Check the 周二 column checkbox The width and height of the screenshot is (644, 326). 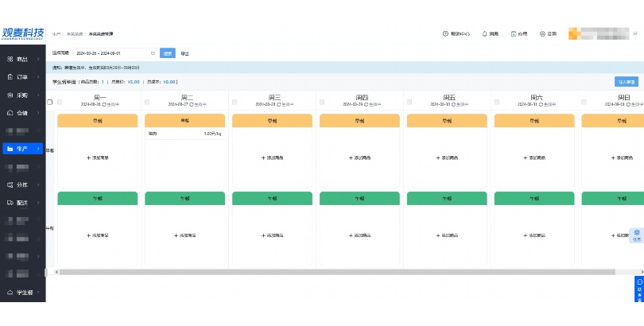tap(147, 102)
